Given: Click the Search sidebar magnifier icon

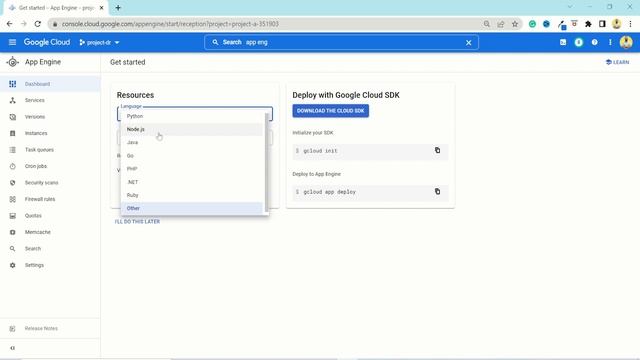Looking at the screenshot, I should coord(13,249).
